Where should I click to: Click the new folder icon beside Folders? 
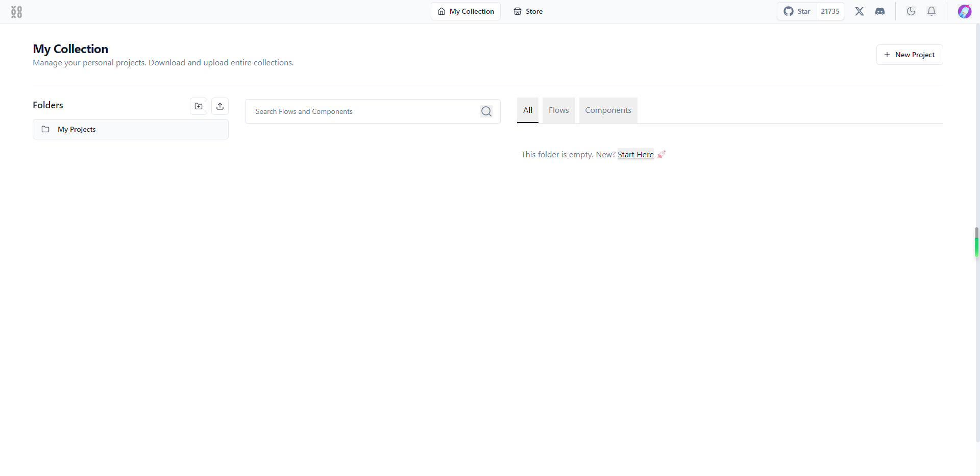199,106
